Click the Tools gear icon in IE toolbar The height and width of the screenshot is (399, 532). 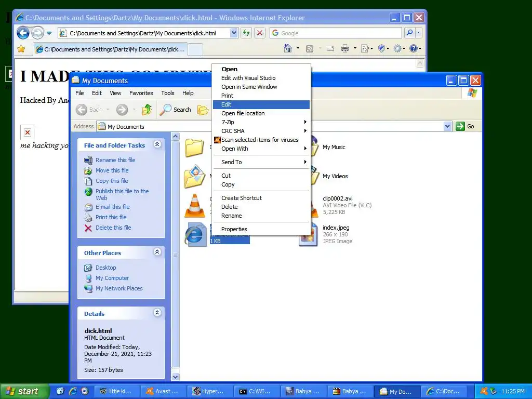397,48
